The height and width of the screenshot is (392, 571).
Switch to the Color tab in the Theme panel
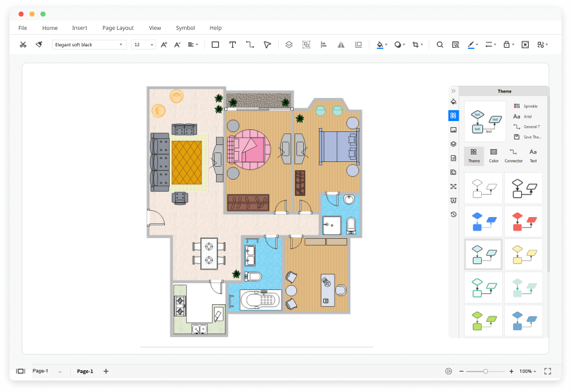coord(493,157)
